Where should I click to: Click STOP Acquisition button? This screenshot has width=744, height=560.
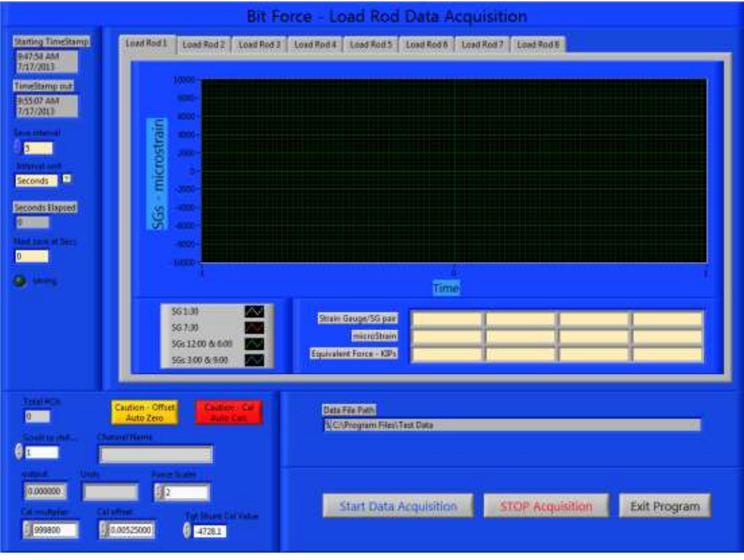[x=546, y=506]
